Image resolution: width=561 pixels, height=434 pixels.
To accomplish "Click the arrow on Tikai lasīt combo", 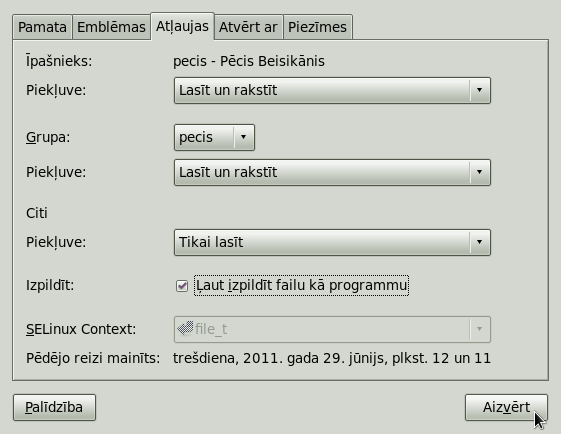I will 479,243.
